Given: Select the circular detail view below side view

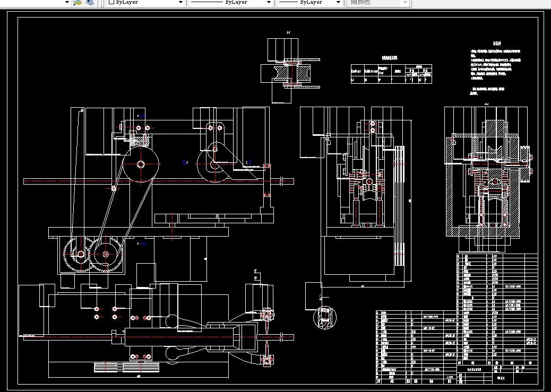Looking at the screenshot, I should [325, 318].
